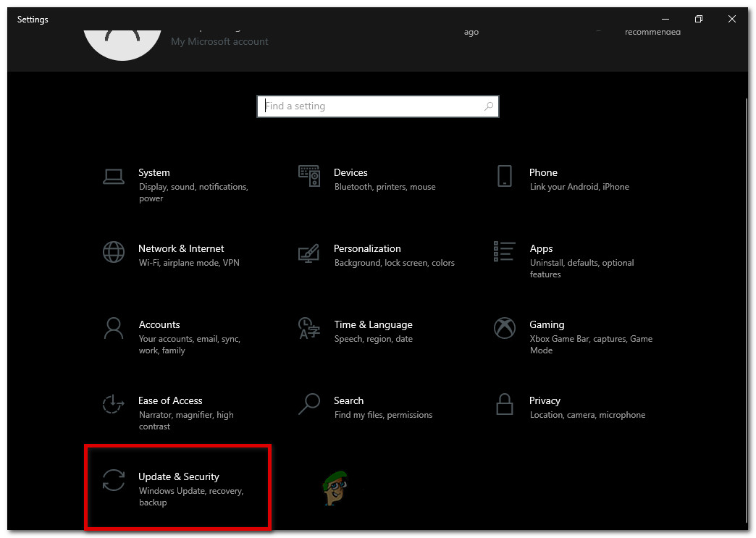Click the Devices printer icon
This screenshot has width=756, height=538.
point(308,176)
